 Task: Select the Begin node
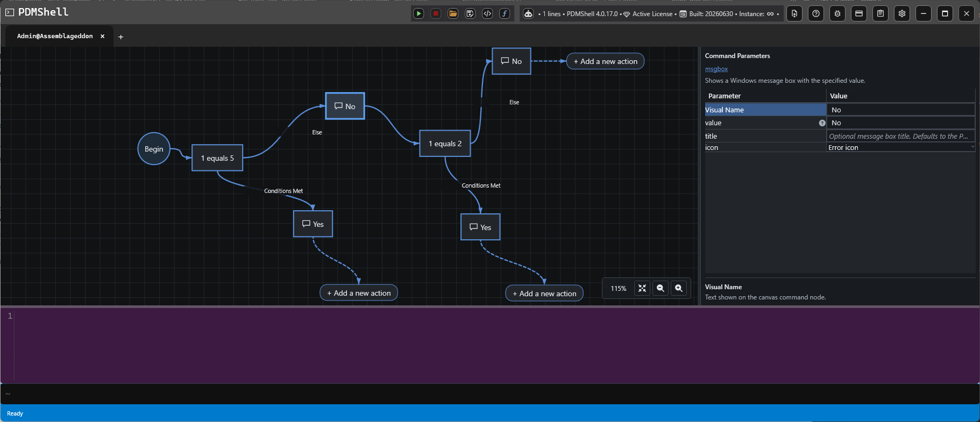[154, 149]
